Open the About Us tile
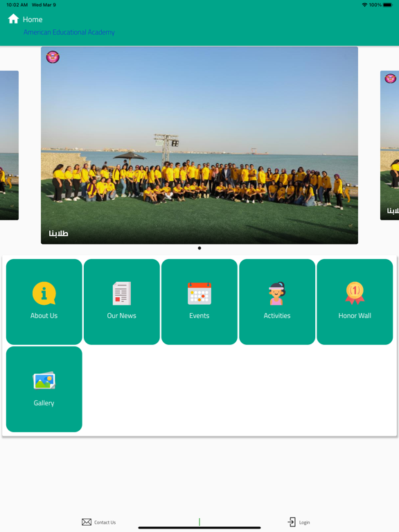This screenshot has width=399, height=532. (44, 302)
